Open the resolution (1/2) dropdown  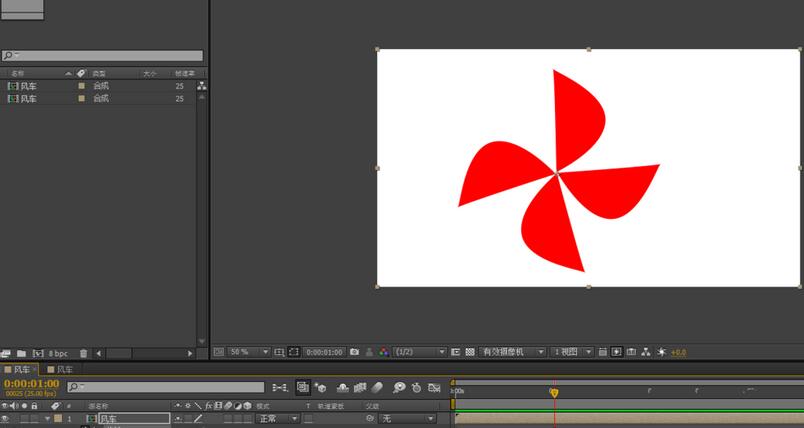coord(420,352)
